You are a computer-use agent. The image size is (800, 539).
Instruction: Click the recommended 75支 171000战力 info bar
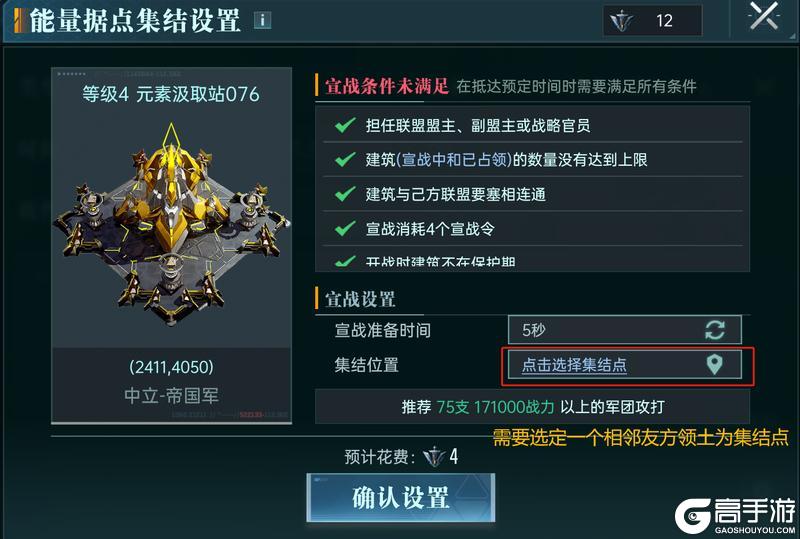[x=532, y=406]
